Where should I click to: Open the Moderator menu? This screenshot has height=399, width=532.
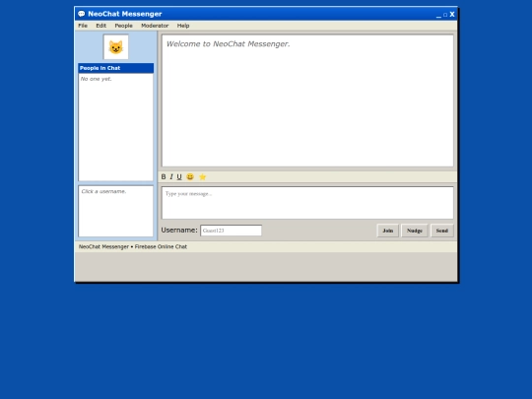click(155, 26)
